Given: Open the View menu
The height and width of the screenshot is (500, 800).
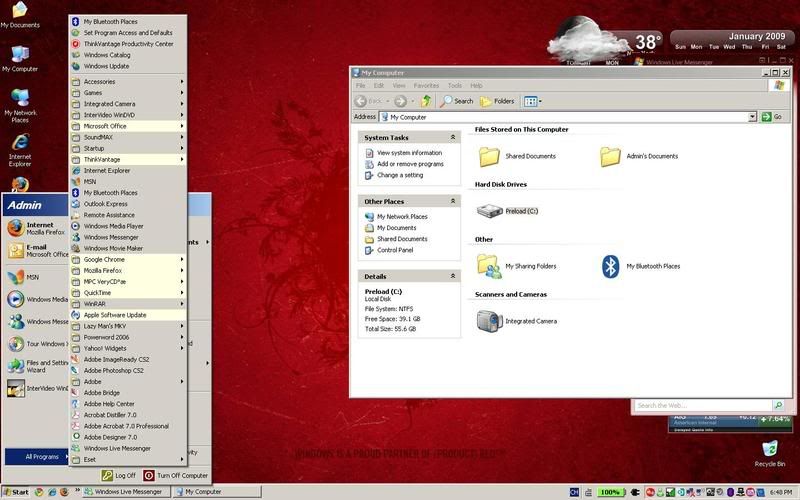Looking at the screenshot, I should point(399,85).
